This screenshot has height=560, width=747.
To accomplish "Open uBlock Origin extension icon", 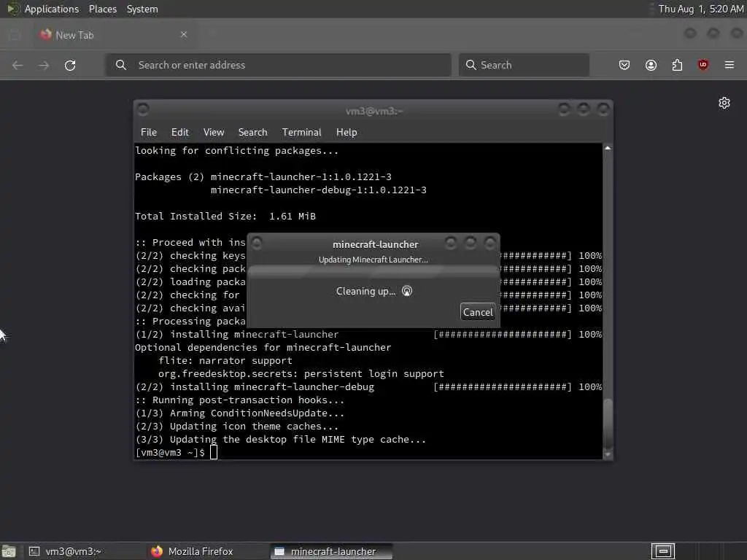I will click(x=703, y=65).
